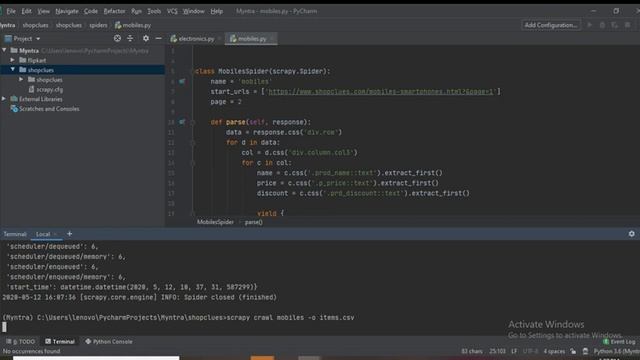Click parse() in editor breadcrumb
Image resolution: width=640 pixels, height=360 pixels.
click(x=253, y=222)
